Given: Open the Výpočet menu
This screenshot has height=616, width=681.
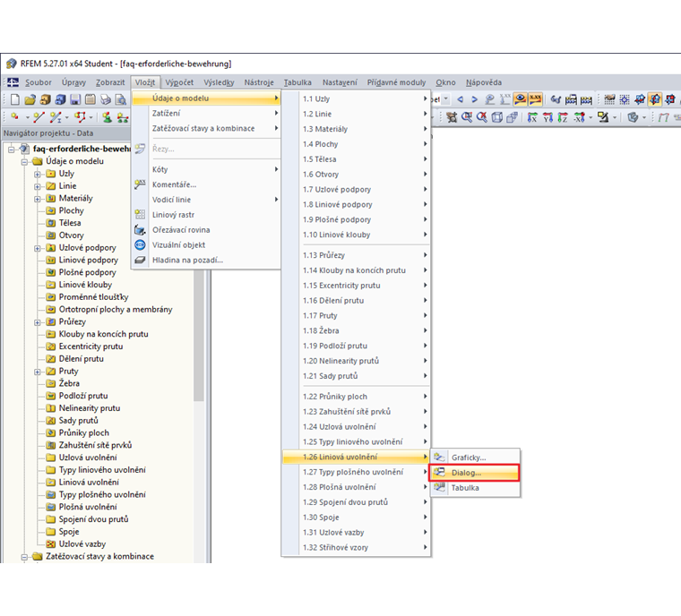Looking at the screenshot, I should 179,82.
